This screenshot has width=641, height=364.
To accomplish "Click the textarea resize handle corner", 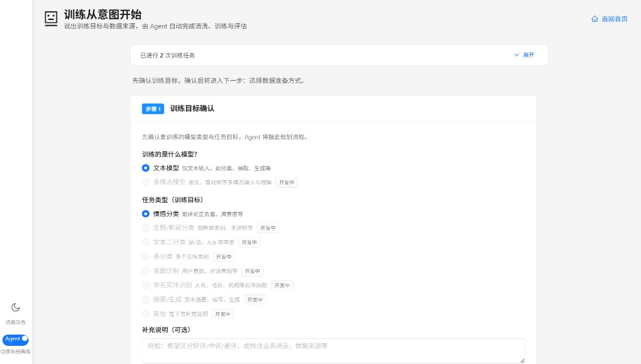I will [522, 360].
